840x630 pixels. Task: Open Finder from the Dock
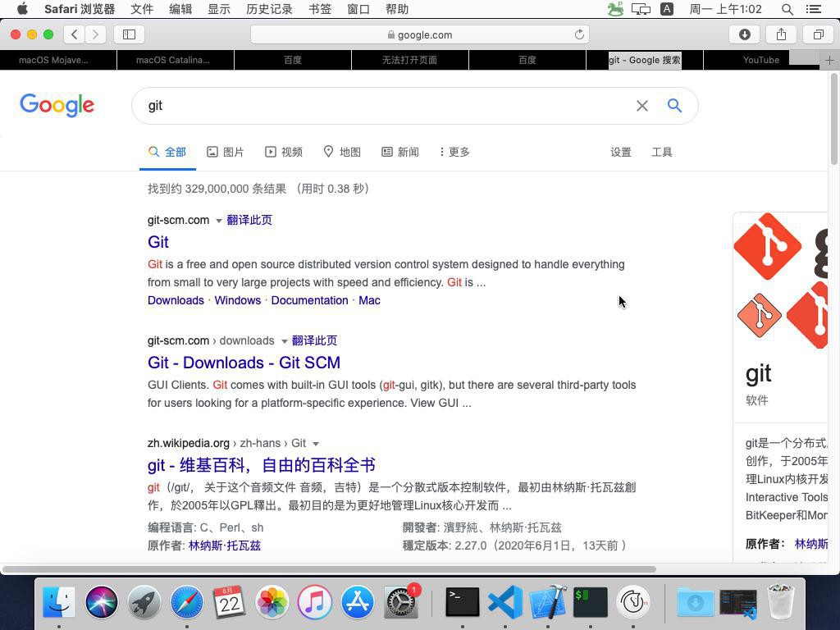point(58,601)
